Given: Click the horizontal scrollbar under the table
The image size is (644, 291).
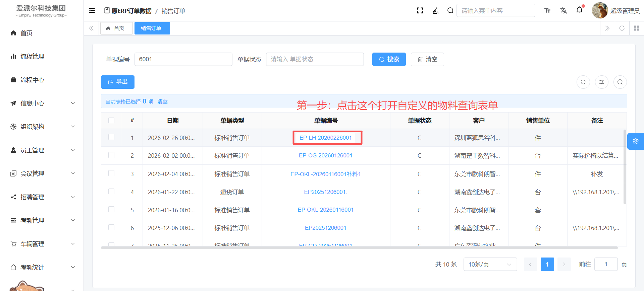Looking at the screenshot, I should tap(359, 248).
